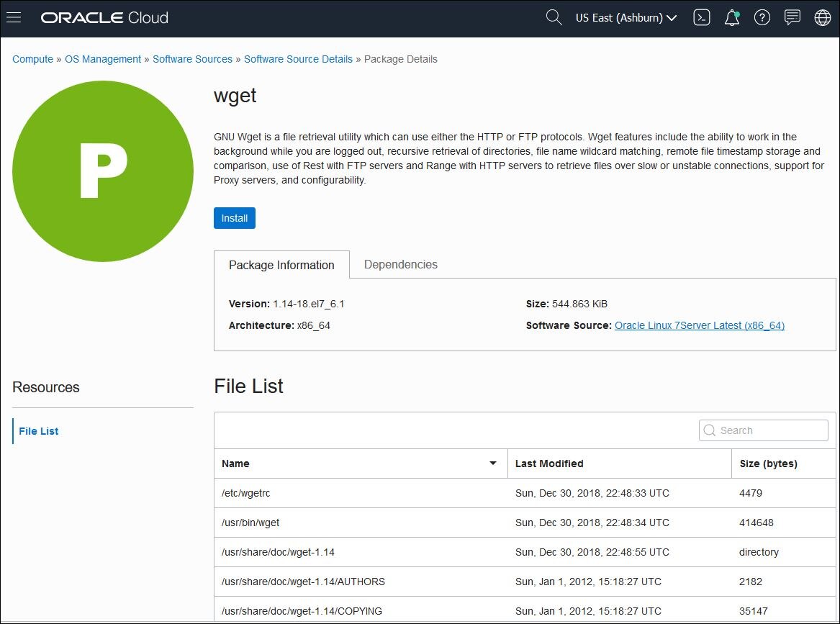Click the size value 414648

coord(756,523)
